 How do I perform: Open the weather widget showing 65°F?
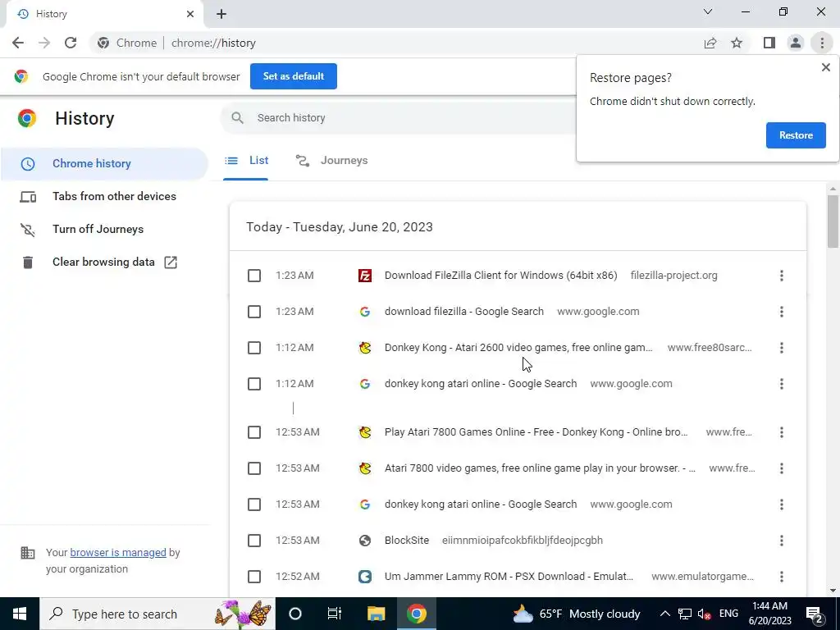[x=577, y=614]
